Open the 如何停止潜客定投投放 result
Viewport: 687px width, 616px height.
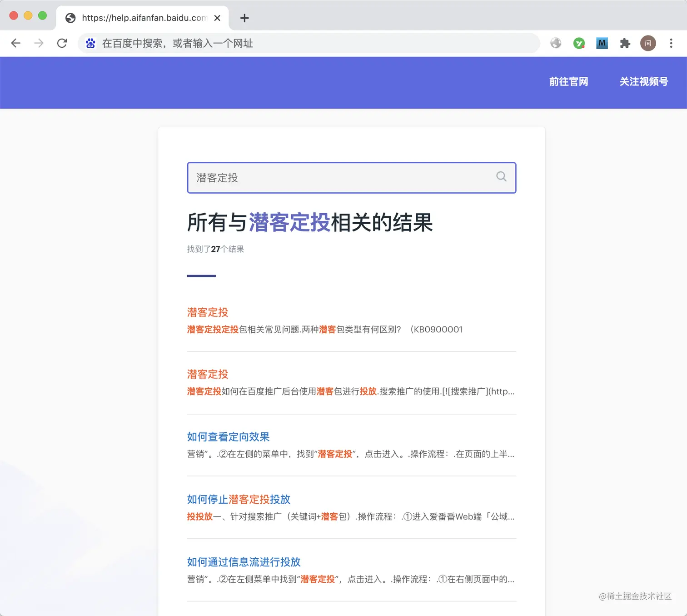(x=239, y=499)
